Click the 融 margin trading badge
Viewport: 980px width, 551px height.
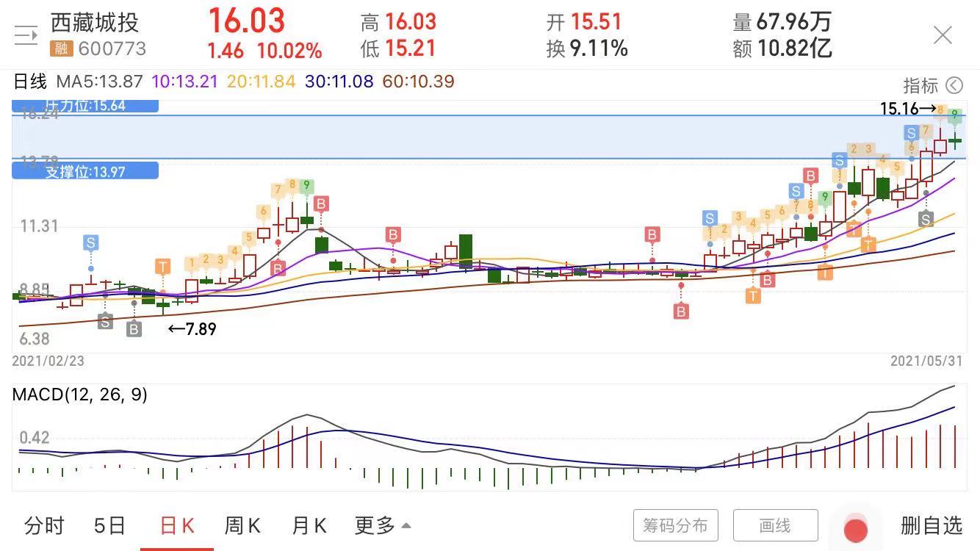coord(60,49)
